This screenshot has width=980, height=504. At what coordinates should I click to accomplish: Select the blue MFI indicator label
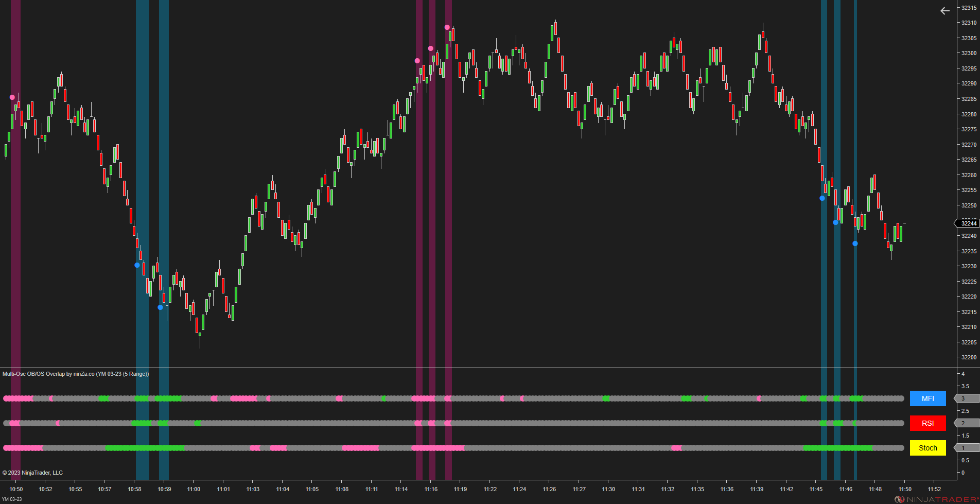pos(927,398)
